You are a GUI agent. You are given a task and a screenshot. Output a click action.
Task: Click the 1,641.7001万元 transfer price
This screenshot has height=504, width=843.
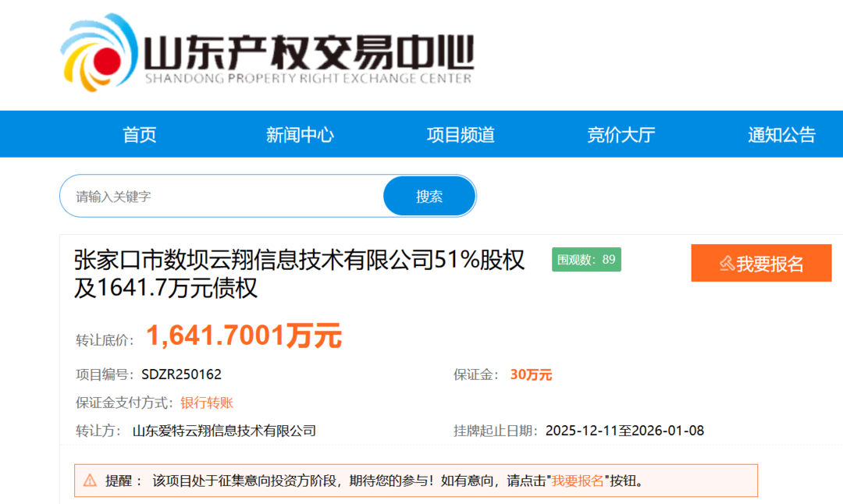(244, 335)
